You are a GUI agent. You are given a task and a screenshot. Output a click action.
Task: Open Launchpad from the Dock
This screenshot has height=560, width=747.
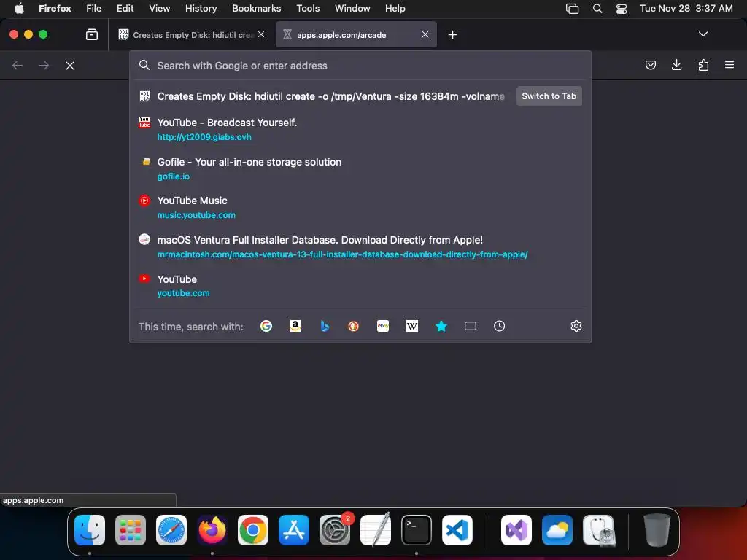point(131,530)
